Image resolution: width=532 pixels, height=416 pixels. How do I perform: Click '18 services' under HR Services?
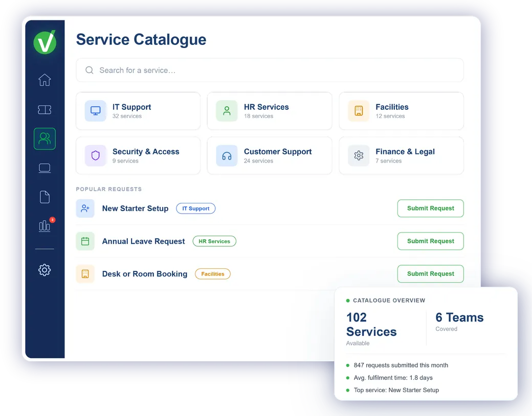(x=258, y=116)
